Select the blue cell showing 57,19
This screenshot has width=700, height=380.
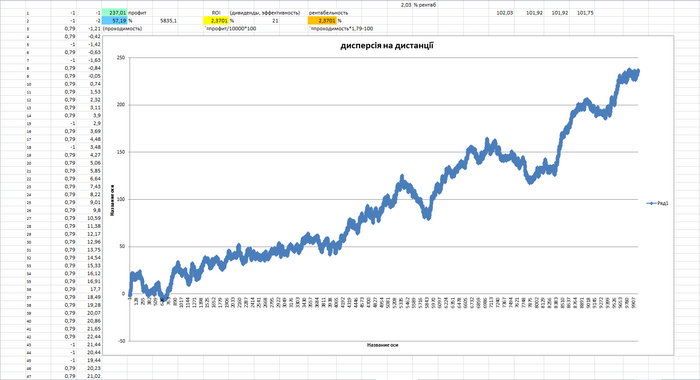(114, 21)
